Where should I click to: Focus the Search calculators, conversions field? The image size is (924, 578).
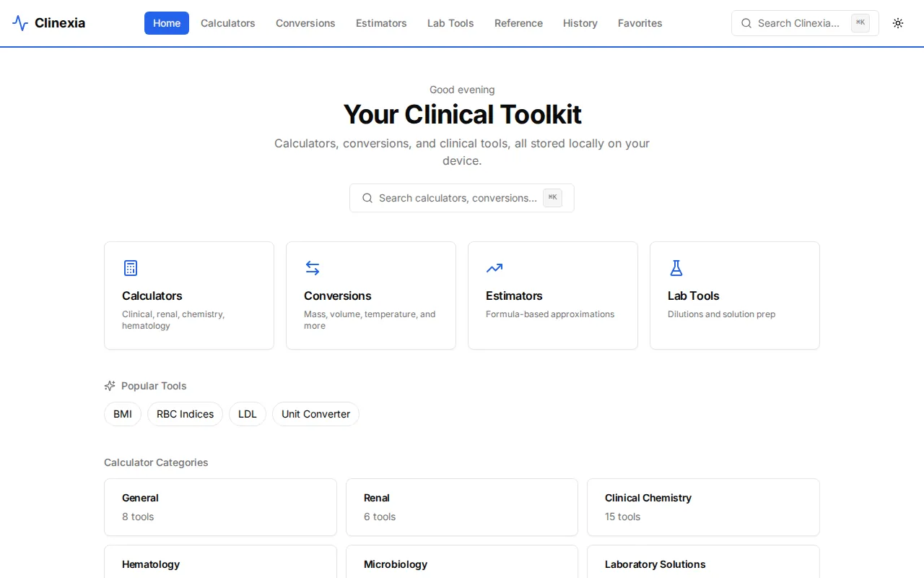pyautogui.click(x=462, y=198)
